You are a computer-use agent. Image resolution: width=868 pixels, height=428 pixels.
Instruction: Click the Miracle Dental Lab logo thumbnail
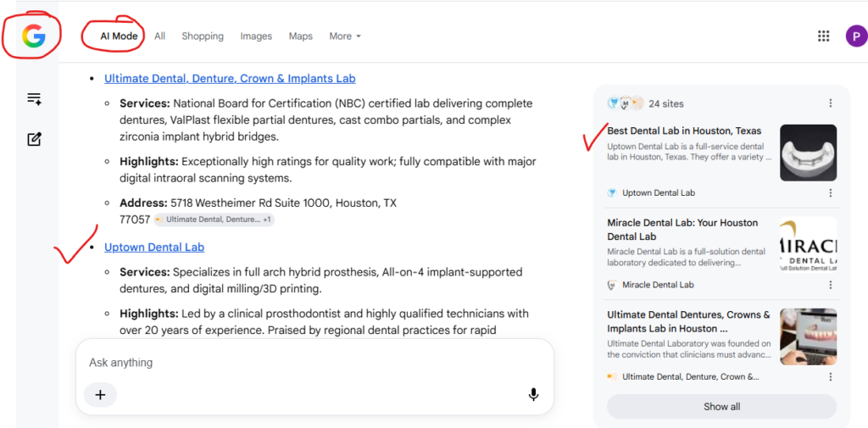(808, 245)
